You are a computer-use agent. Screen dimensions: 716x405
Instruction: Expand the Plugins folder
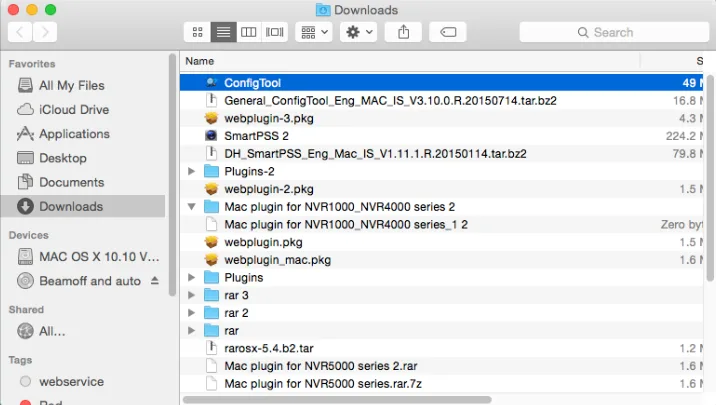[x=192, y=277]
